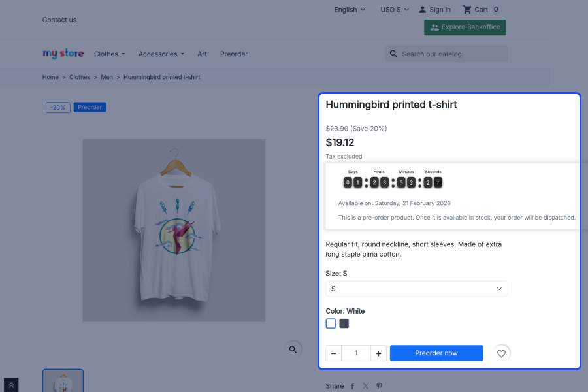Click the Sign in person icon
The width and height of the screenshot is (588, 392).
pyautogui.click(x=423, y=10)
